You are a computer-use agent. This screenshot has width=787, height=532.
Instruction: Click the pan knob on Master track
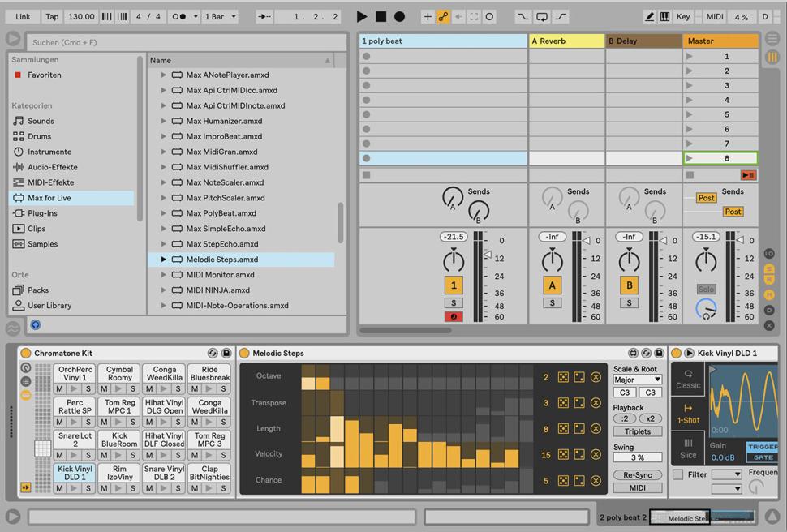point(706,261)
